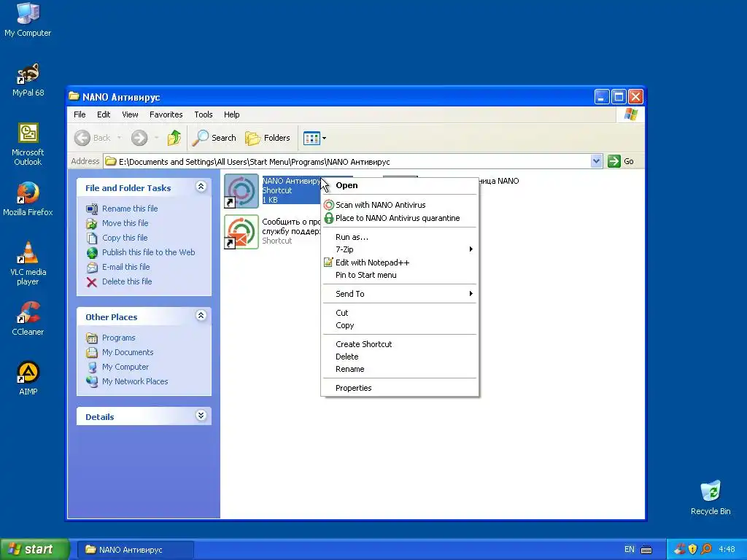Select the Сообщить о проблеме shortcut icon
This screenshot has width=747, height=560.
[x=241, y=232]
